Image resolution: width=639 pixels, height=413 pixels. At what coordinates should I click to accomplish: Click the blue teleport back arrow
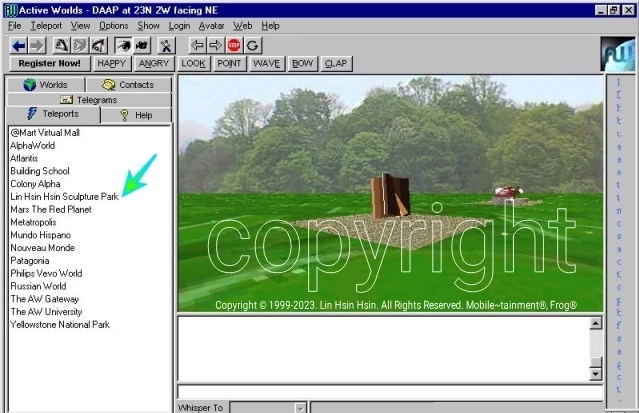[19, 46]
